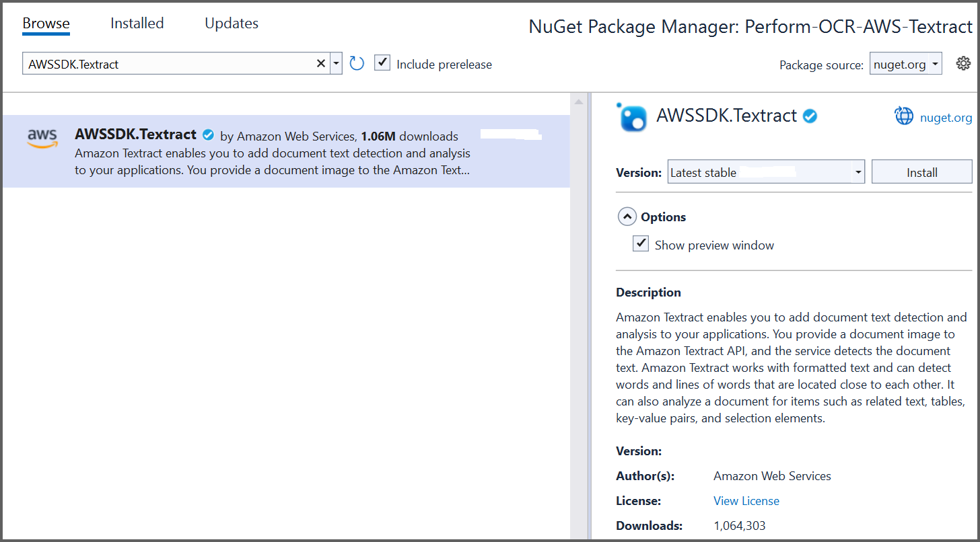Image resolution: width=980 pixels, height=542 pixels.
Task: Disable the Show preview window option
Action: click(x=640, y=243)
